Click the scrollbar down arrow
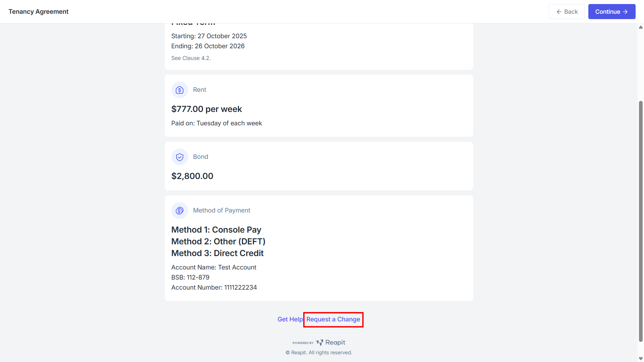Screen dimensions: 644x362 (x=641, y=359)
